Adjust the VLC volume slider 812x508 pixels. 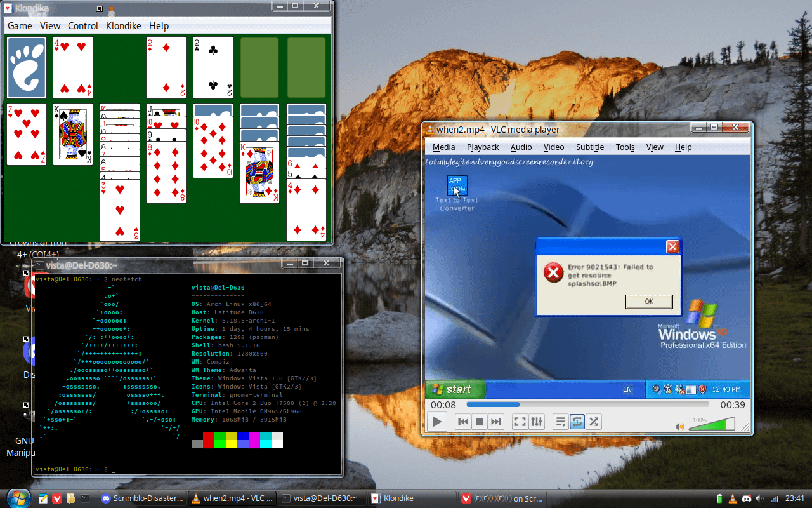coord(712,424)
